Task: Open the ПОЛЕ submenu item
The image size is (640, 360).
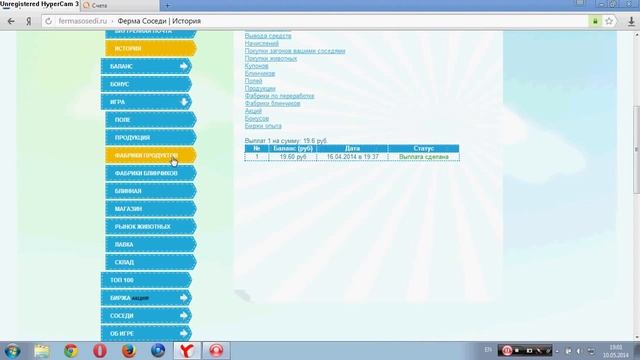Action: pos(151,120)
